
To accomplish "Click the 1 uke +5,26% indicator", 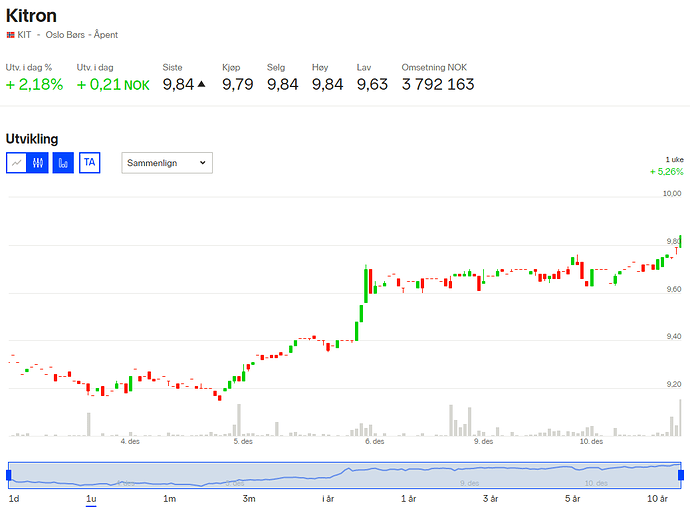I will click(x=667, y=166).
